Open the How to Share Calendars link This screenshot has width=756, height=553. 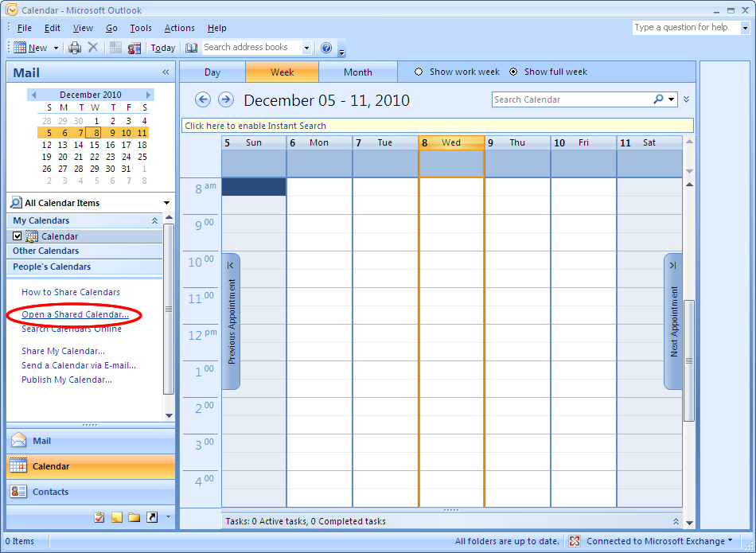[71, 292]
